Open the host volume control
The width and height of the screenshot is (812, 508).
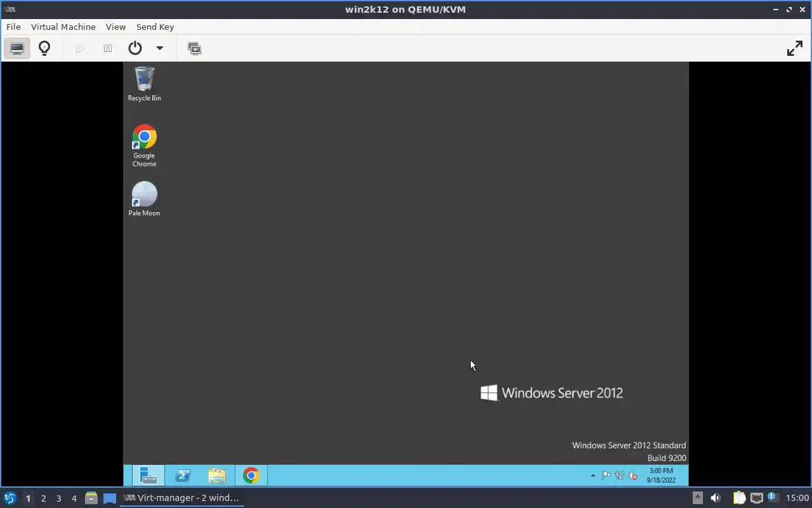click(x=716, y=498)
